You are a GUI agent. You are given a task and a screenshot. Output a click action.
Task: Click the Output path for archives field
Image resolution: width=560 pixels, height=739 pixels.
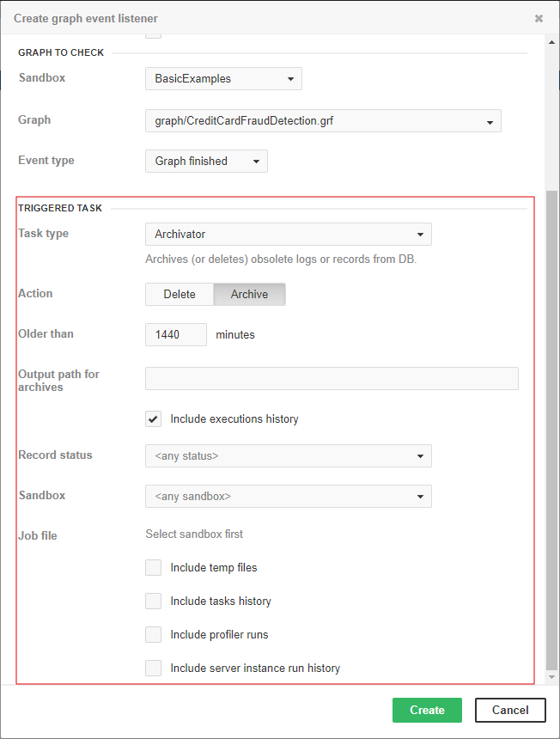point(332,379)
